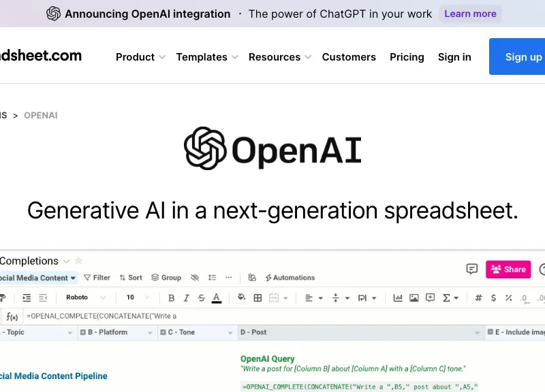Toggle hidden columns eye icon

tap(195, 278)
